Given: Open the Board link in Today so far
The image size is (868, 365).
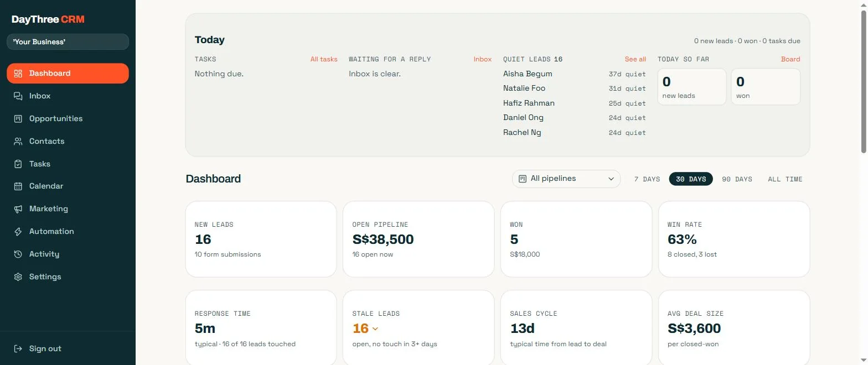Looking at the screenshot, I should (790, 59).
